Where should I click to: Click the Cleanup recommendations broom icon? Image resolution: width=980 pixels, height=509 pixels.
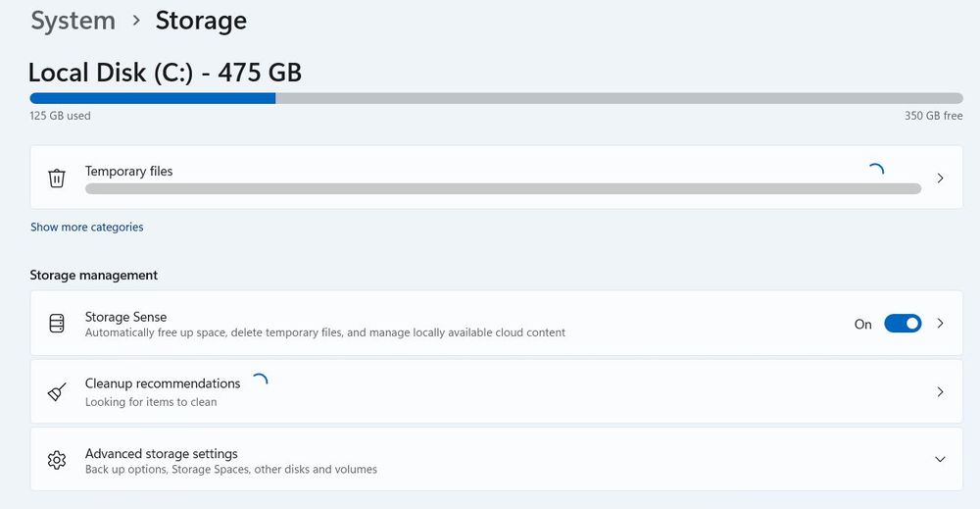point(57,392)
